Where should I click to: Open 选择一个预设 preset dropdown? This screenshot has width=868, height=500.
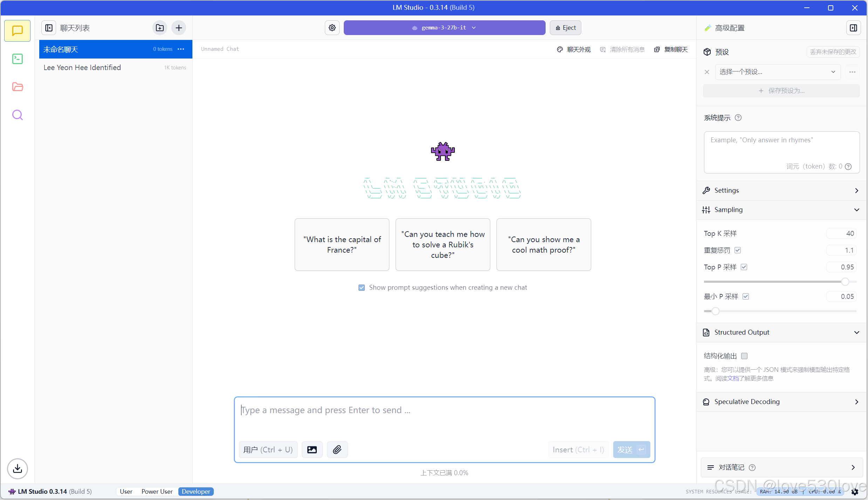point(778,72)
